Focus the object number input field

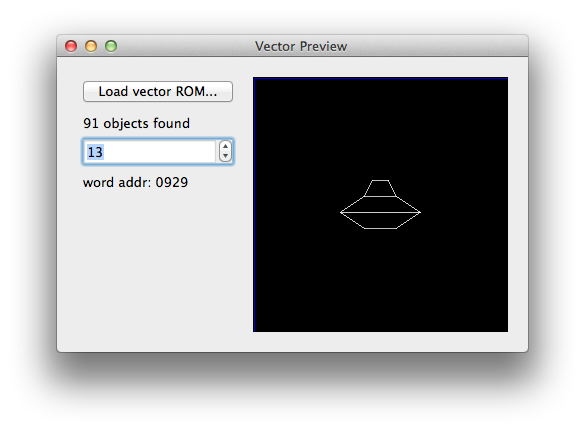(149, 152)
